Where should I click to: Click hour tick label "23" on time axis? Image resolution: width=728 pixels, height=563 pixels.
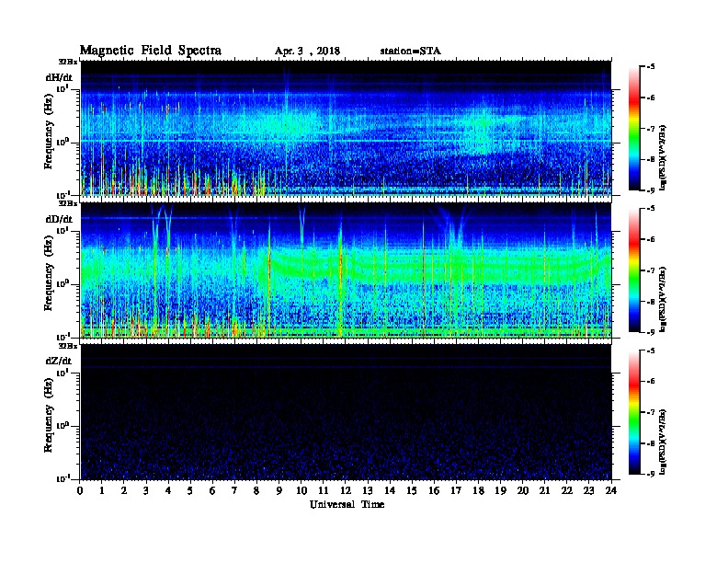point(588,491)
